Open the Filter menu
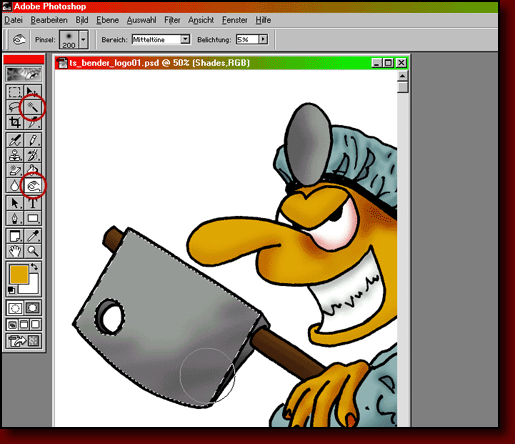Viewport: 515px width, 444px height. [172, 20]
